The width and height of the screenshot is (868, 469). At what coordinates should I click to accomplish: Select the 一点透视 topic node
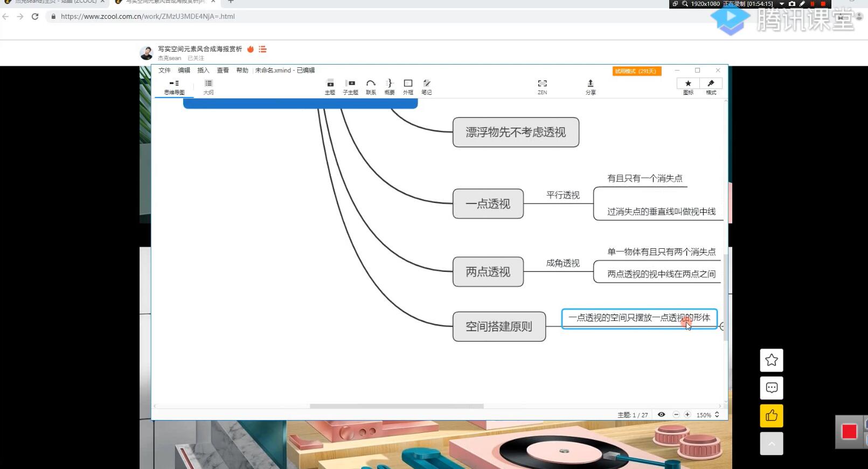tap(488, 204)
